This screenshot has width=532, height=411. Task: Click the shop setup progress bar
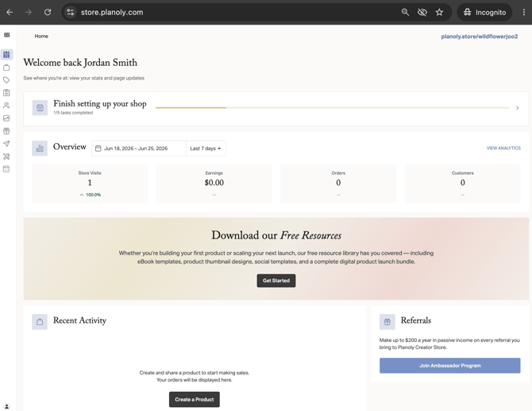click(x=332, y=107)
